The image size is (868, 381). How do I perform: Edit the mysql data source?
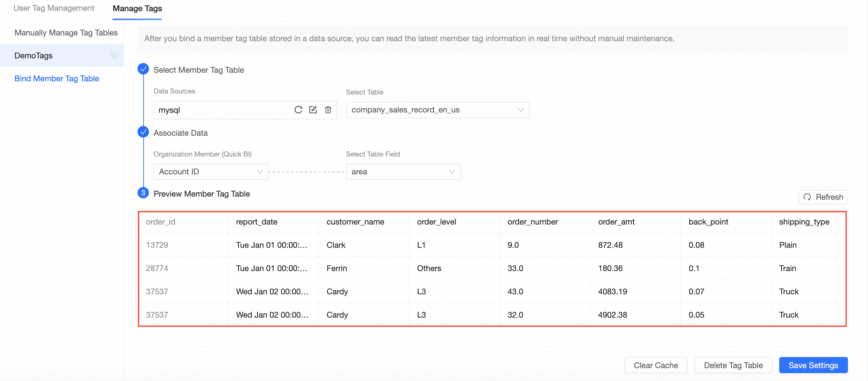coord(313,110)
